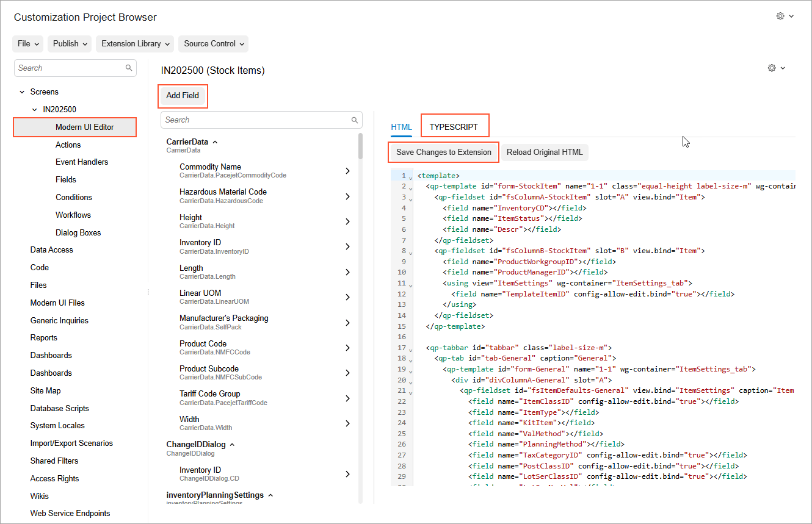The image size is (812, 524).
Task: Open Length field arrow
Action: pos(347,272)
